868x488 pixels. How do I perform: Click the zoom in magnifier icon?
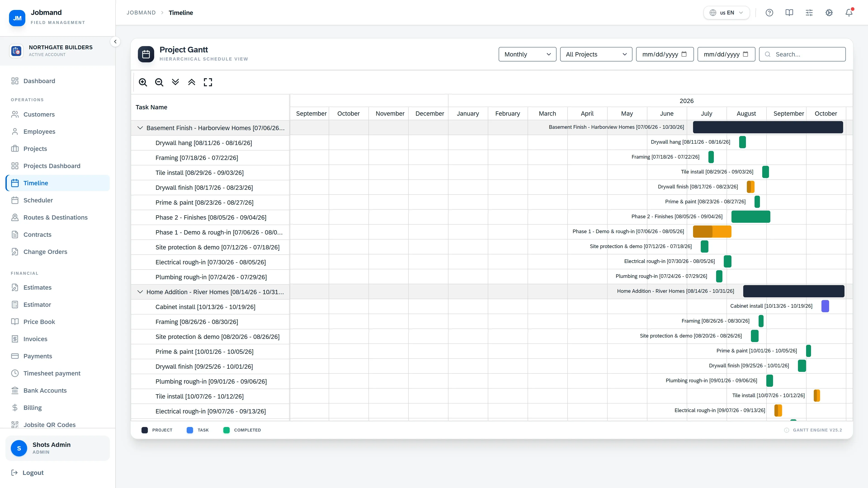143,82
